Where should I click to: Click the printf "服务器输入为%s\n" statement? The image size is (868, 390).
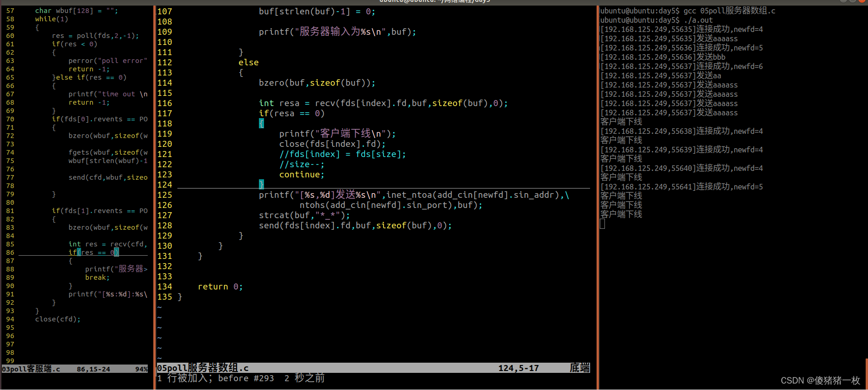[337, 32]
